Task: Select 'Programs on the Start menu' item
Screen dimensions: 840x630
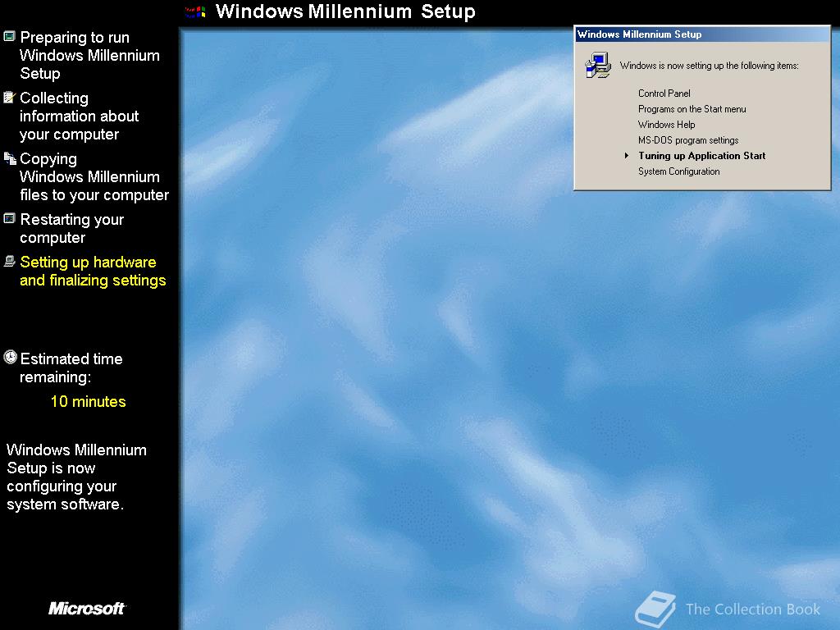Action: pos(692,109)
